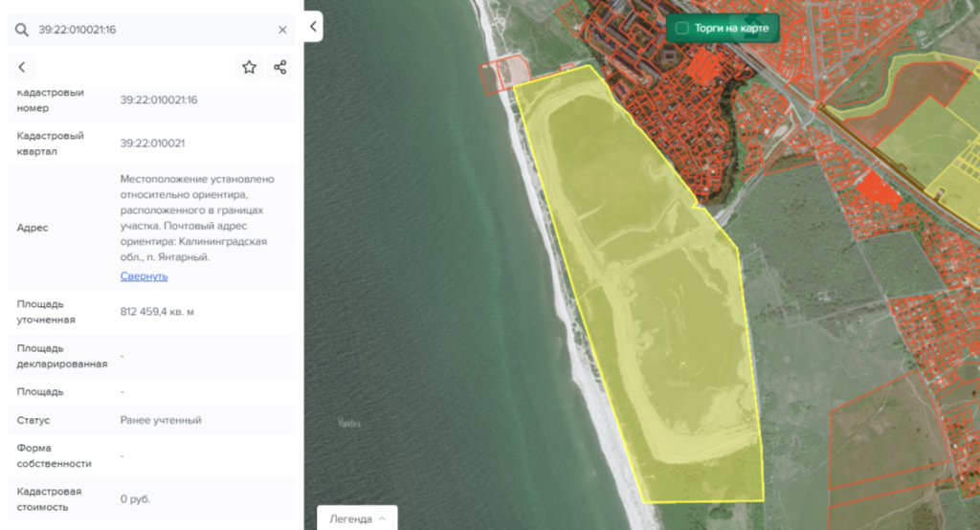This screenshot has width=980, height=530.
Task: Click the magnifier search icon
Action: pyautogui.click(x=21, y=30)
